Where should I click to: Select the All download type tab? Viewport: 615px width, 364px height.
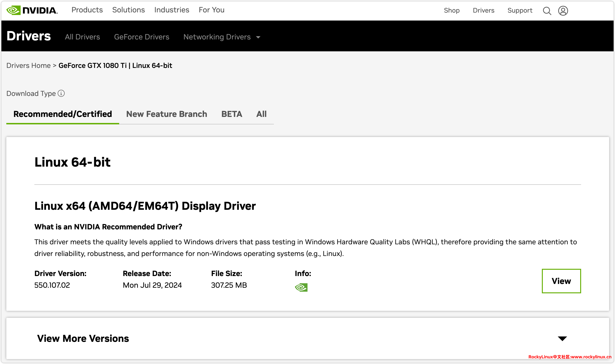point(261,114)
